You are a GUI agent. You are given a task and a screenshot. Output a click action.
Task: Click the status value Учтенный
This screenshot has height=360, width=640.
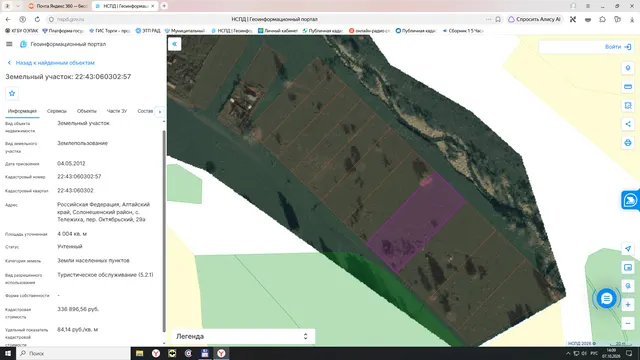[x=70, y=247]
